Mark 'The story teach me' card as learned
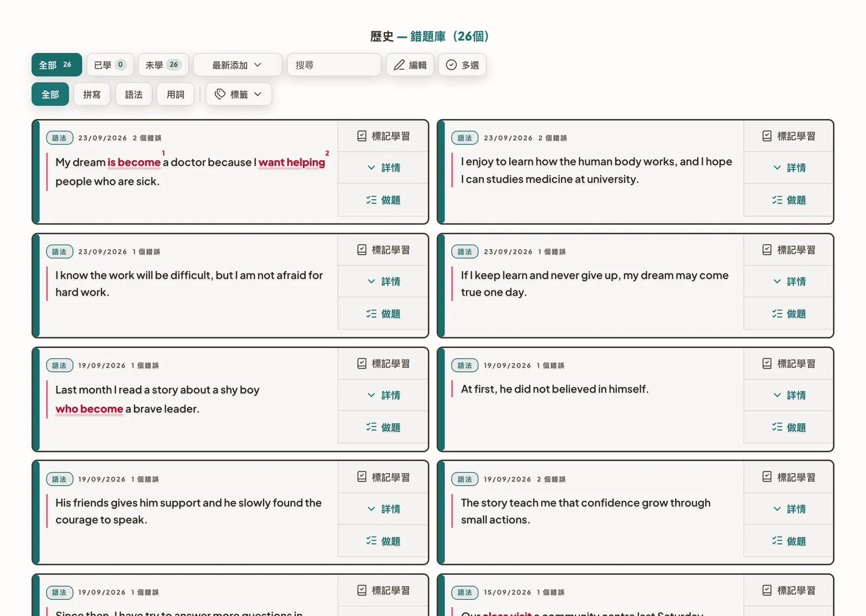 (x=789, y=477)
